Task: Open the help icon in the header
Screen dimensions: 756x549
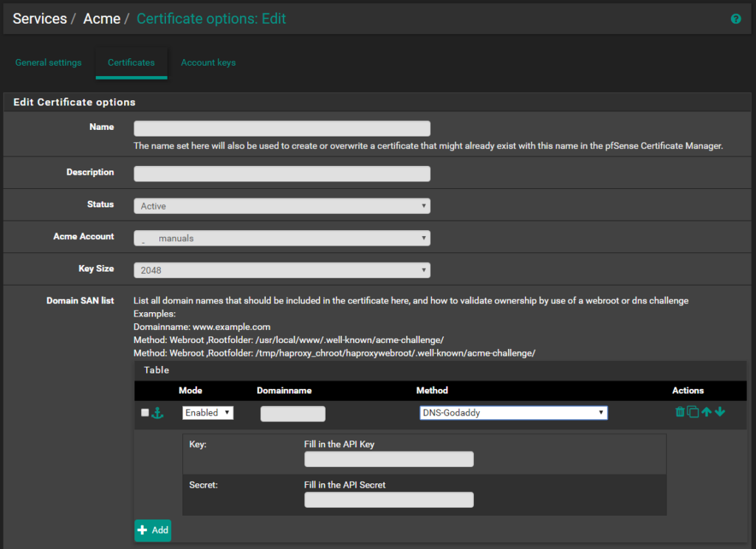Action: (735, 19)
